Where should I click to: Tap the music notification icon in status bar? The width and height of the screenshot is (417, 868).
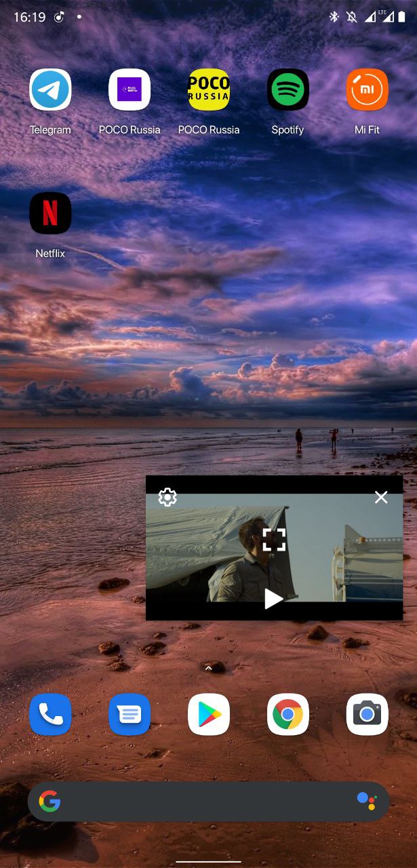point(59,17)
